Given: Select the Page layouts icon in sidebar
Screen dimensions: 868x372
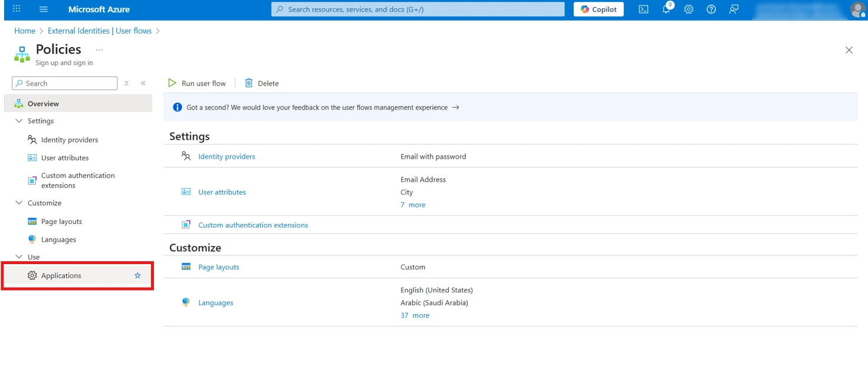Looking at the screenshot, I should click(x=31, y=221).
